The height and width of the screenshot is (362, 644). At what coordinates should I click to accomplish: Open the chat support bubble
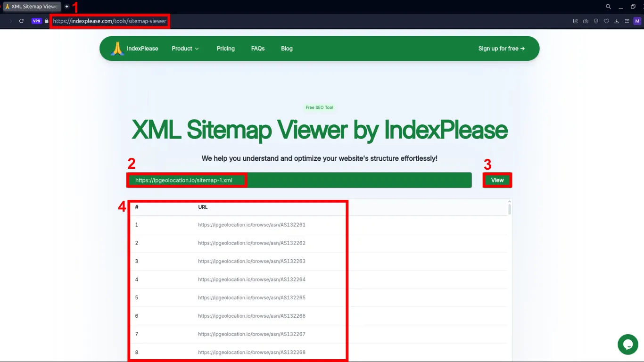pos(628,345)
